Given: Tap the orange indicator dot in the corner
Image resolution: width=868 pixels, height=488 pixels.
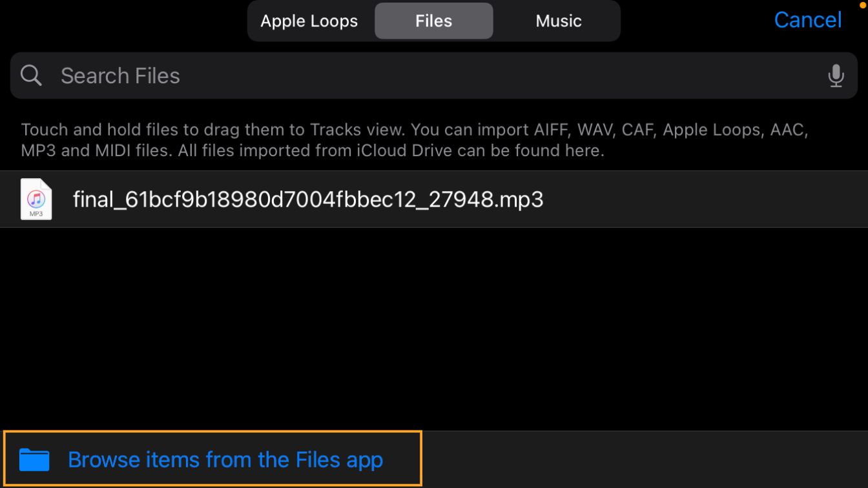Looking at the screenshot, I should 863,5.
